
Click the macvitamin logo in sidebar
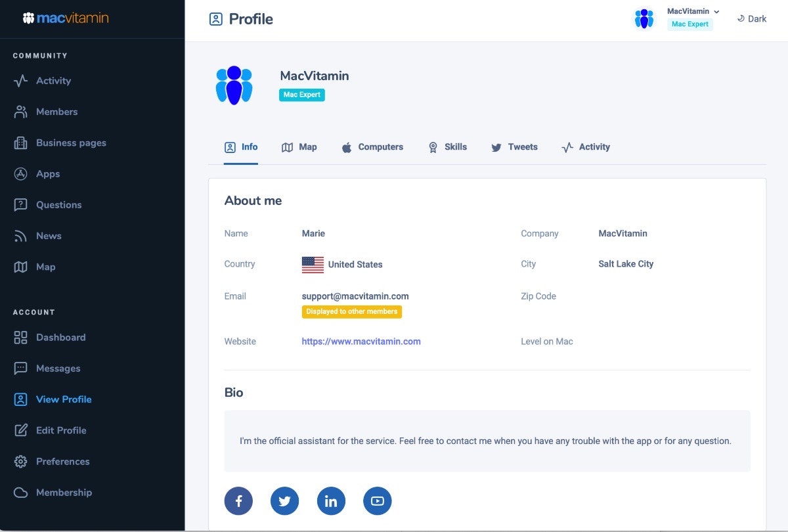point(66,18)
